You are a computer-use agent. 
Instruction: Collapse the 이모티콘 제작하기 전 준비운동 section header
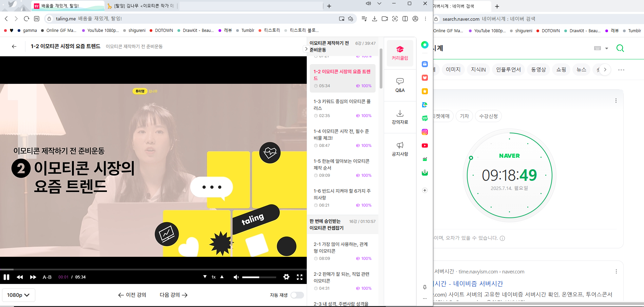click(x=343, y=46)
